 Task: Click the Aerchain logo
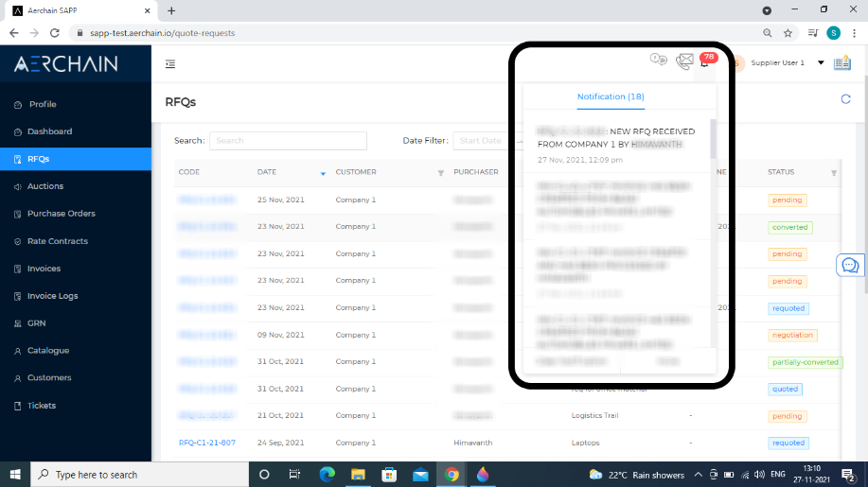pyautogui.click(x=66, y=64)
